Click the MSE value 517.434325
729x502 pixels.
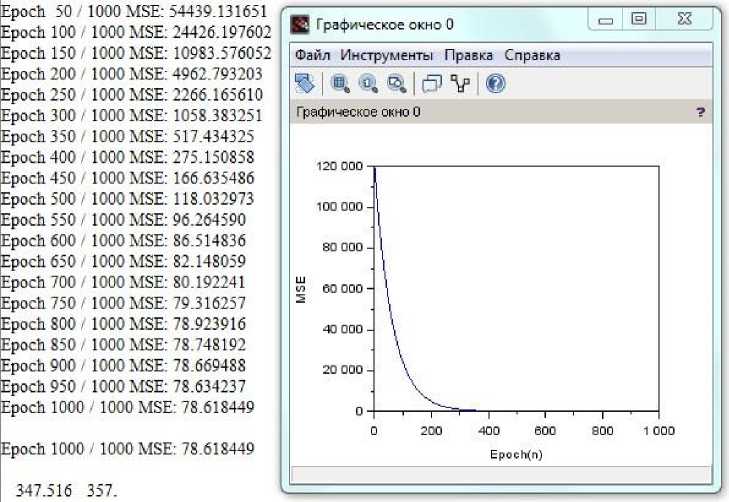(213, 137)
